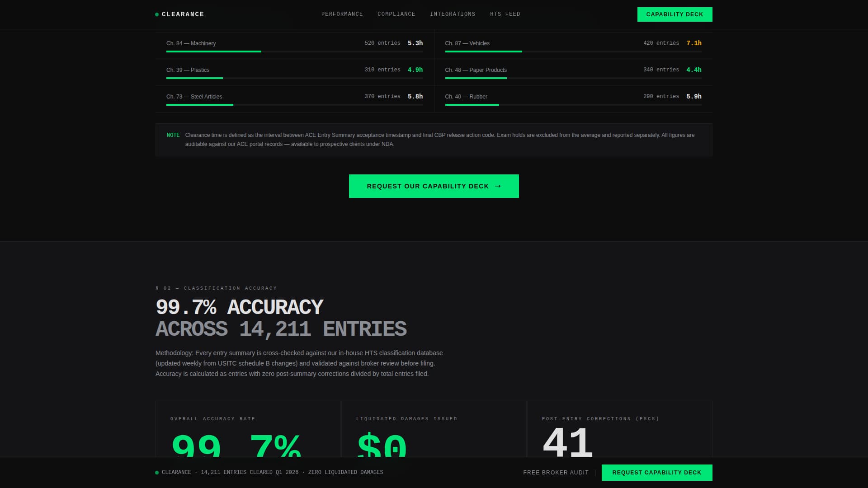Click the 5.8h clearance time value
Image resolution: width=868 pixels, height=488 pixels.
[415, 97]
